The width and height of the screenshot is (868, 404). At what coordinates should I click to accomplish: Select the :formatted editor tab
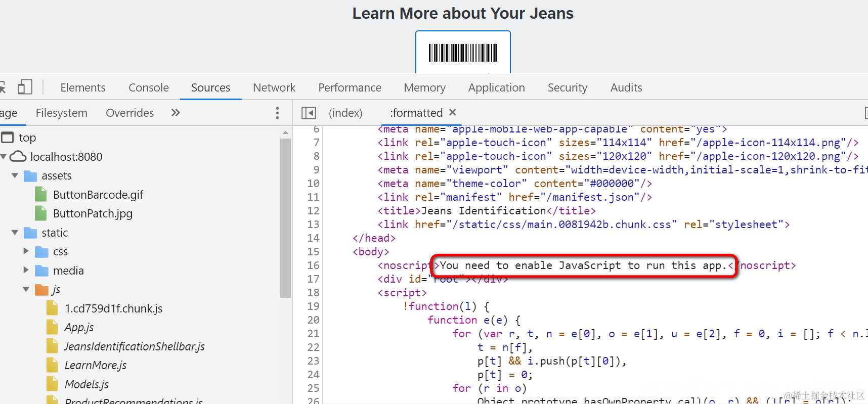[416, 113]
